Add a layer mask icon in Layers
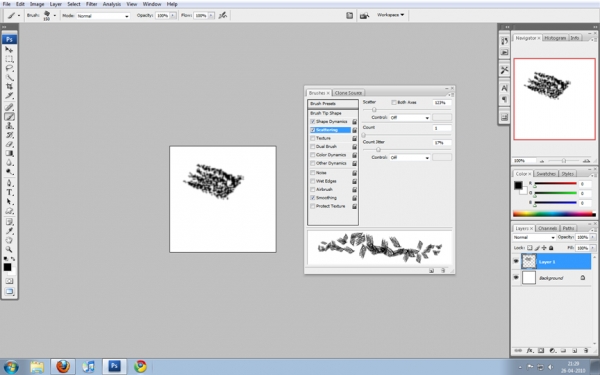The image size is (600, 375). [541, 350]
